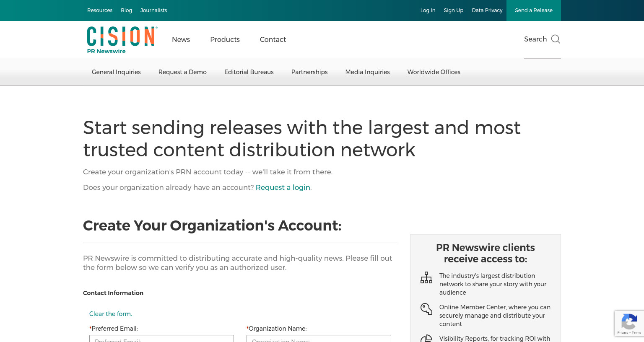Screen dimensions: 644x342
Task: Click the search magnifier icon
Action: [556, 39]
